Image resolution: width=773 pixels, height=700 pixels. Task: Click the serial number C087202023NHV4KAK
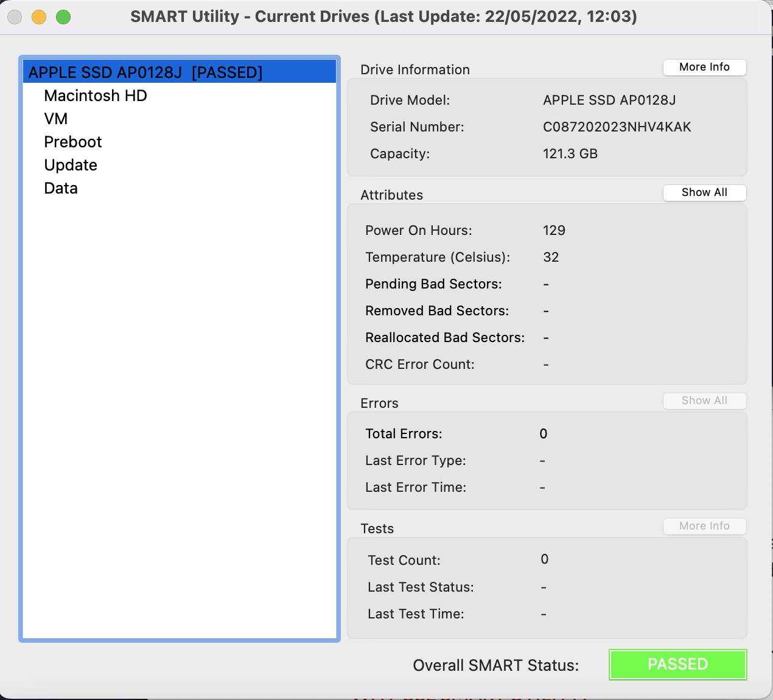617,127
